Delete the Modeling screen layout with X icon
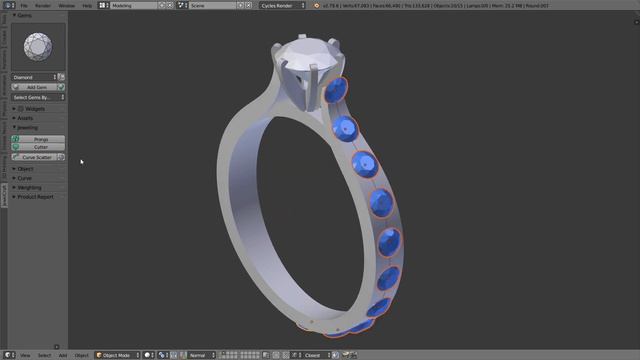640x360 pixels. click(170, 6)
